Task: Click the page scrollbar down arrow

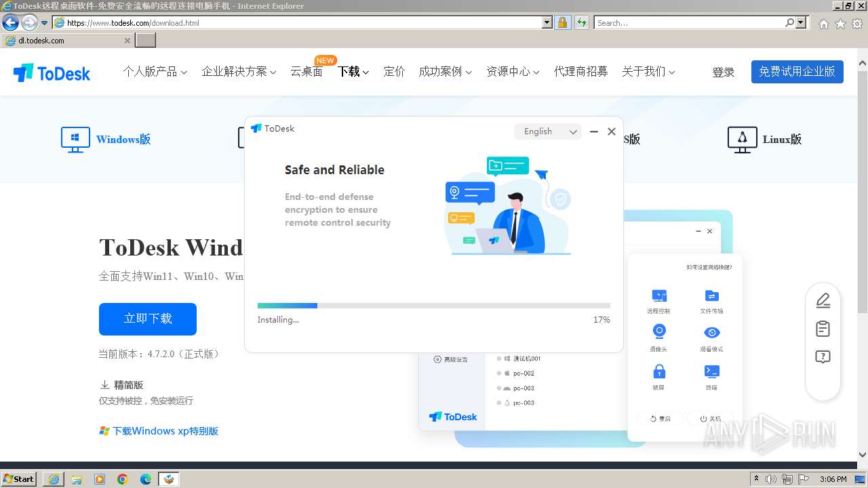Action: 863,455
